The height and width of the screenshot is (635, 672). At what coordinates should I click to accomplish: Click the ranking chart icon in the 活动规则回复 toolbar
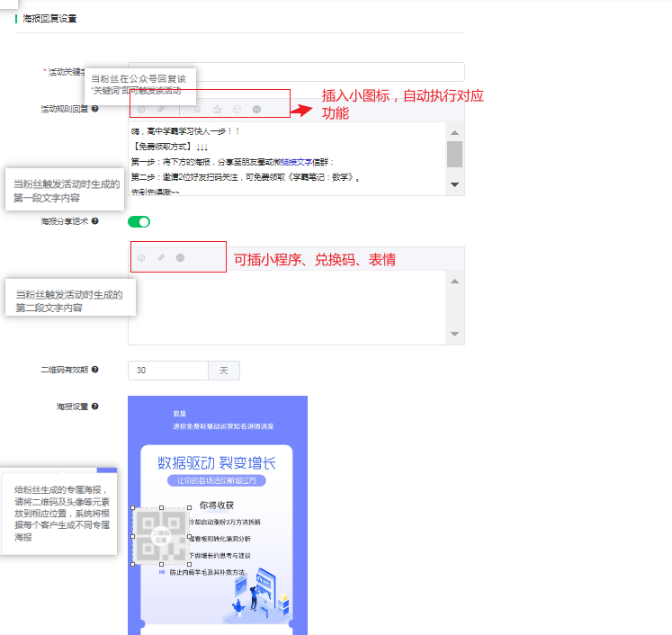pos(218,109)
